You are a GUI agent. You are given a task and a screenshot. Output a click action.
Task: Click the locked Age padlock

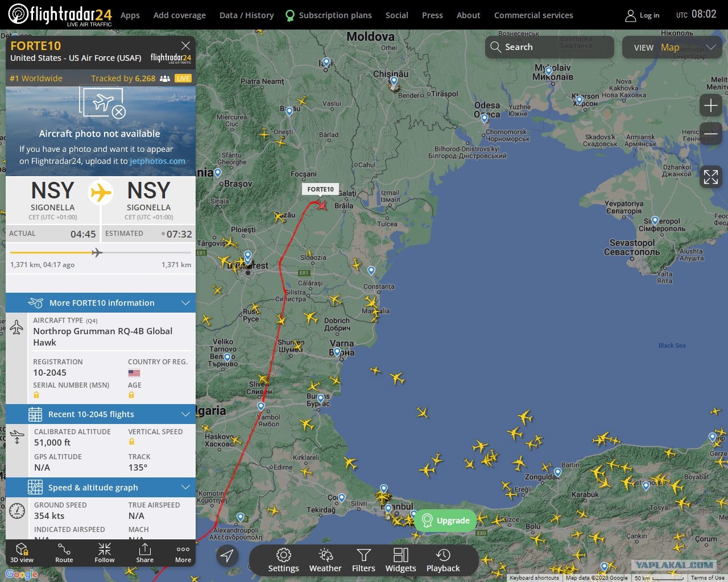tap(131, 395)
